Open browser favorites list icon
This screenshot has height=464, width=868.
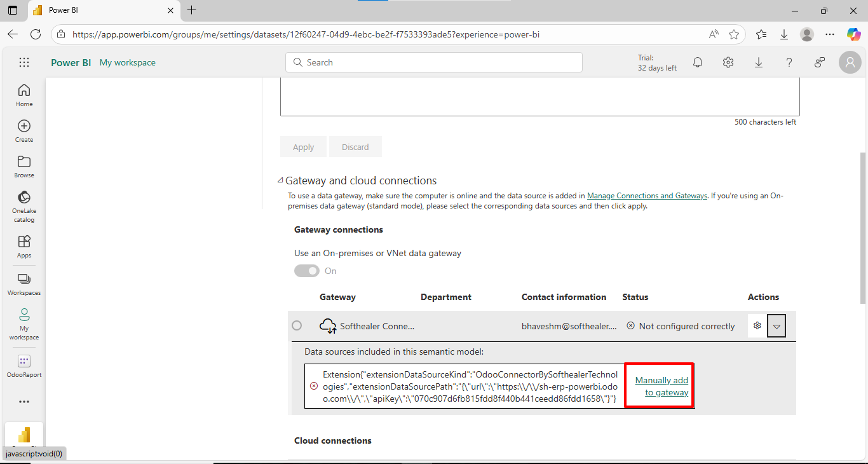click(x=761, y=34)
